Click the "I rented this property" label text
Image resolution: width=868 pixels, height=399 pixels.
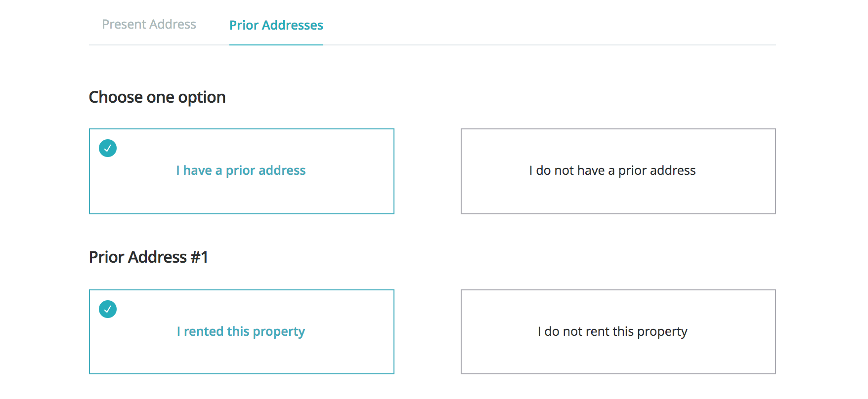pyautogui.click(x=241, y=331)
